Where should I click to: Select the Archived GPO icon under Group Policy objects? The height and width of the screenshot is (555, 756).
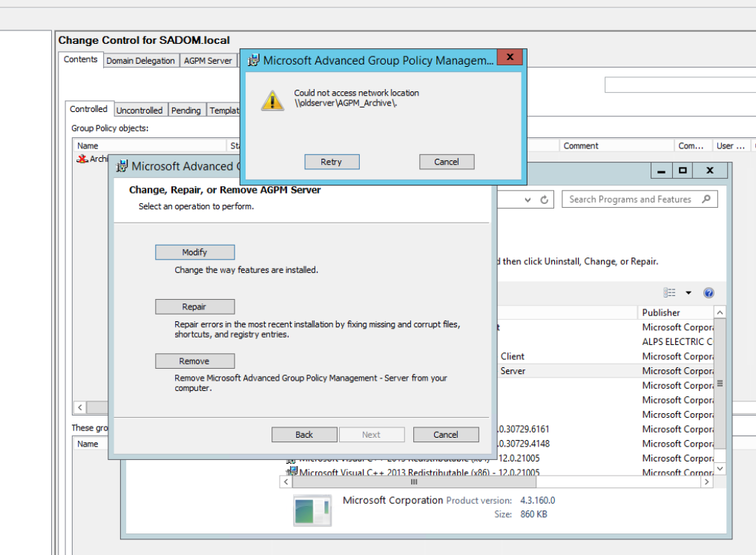[83, 159]
